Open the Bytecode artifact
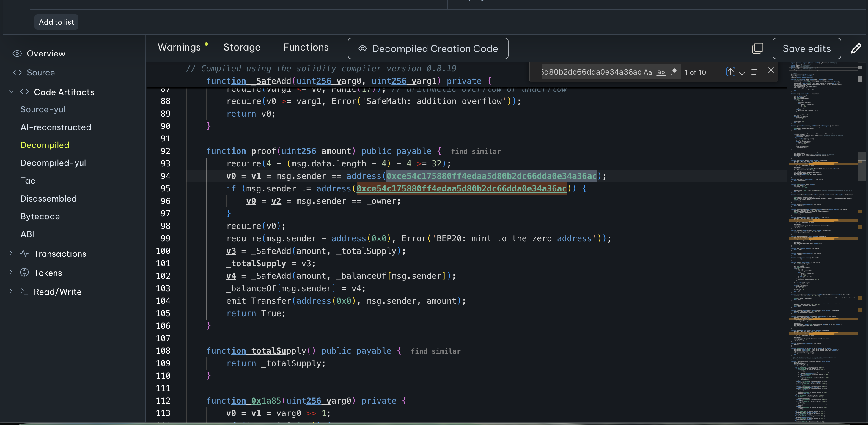 pyautogui.click(x=40, y=217)
